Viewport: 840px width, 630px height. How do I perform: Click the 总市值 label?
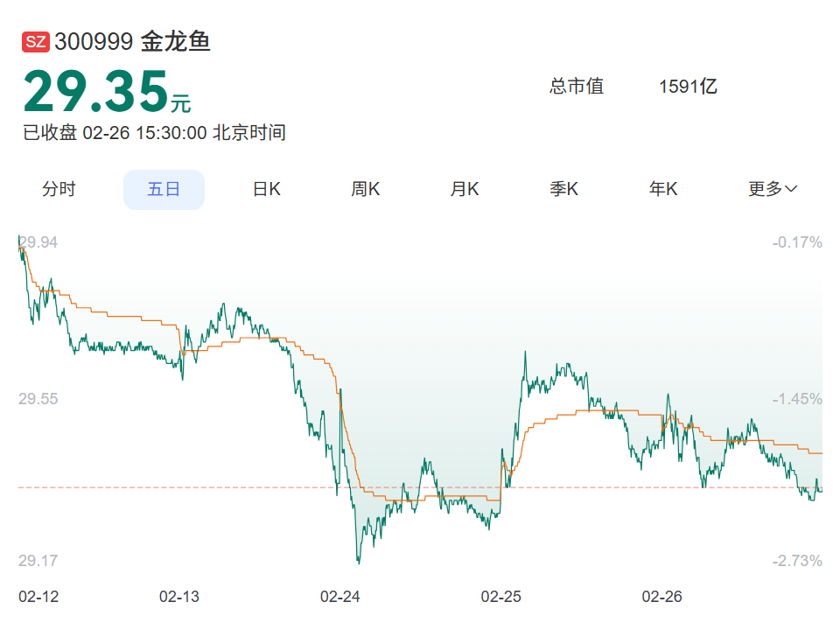click(577, 87)
